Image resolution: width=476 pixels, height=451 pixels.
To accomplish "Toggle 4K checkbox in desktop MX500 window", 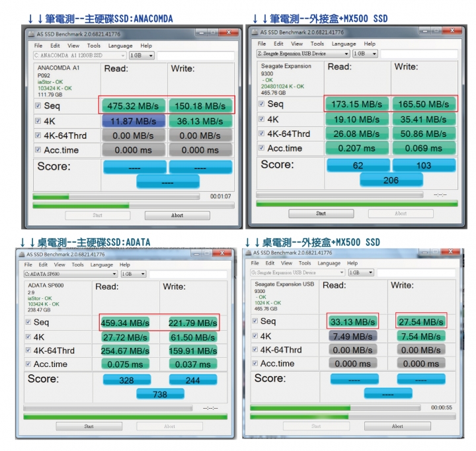I will [x=255, y=335].
